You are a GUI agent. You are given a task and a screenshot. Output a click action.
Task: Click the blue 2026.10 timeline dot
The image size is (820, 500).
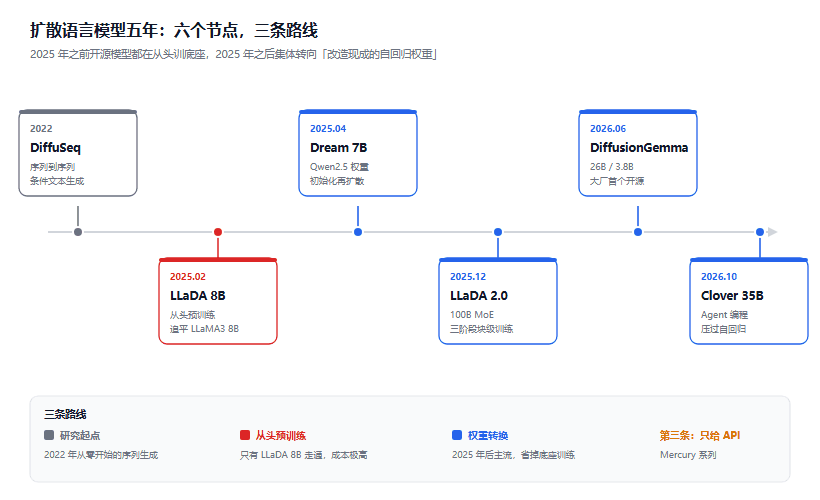(760, 232)
